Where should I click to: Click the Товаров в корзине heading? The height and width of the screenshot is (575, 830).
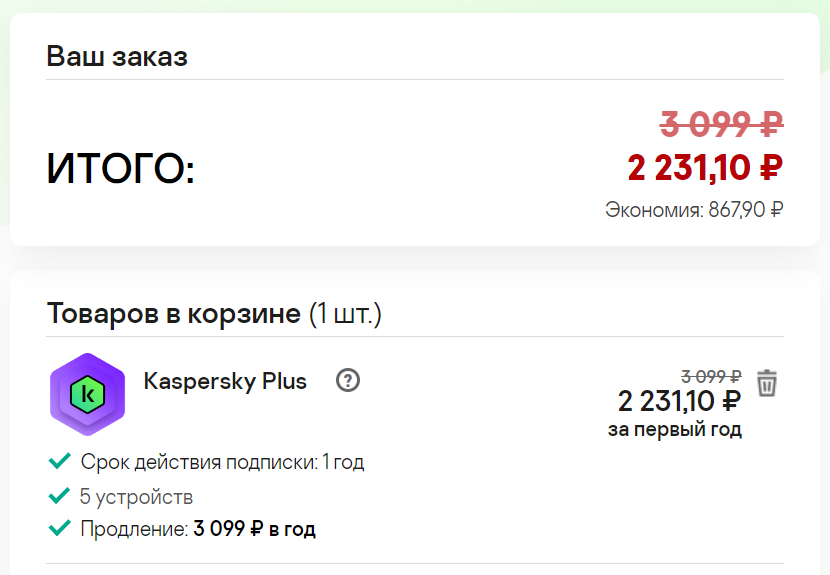coord(174,313)
